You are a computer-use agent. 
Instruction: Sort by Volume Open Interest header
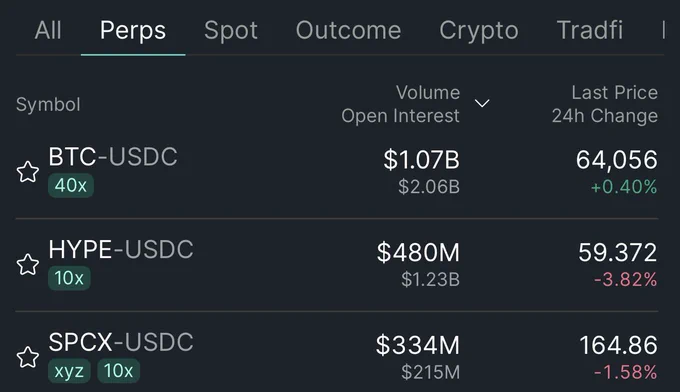pos(400,104)
